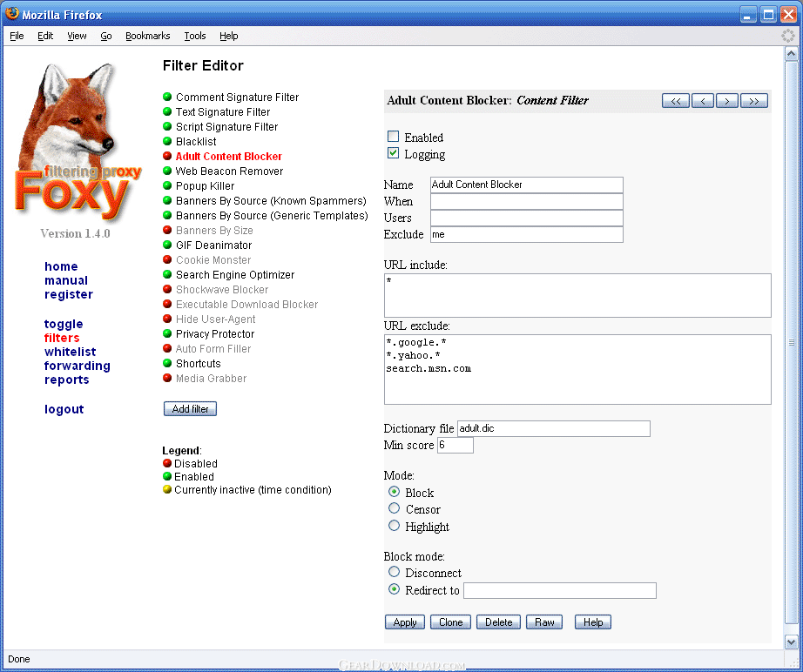Click the Dictionary file input field

point(554,428)
